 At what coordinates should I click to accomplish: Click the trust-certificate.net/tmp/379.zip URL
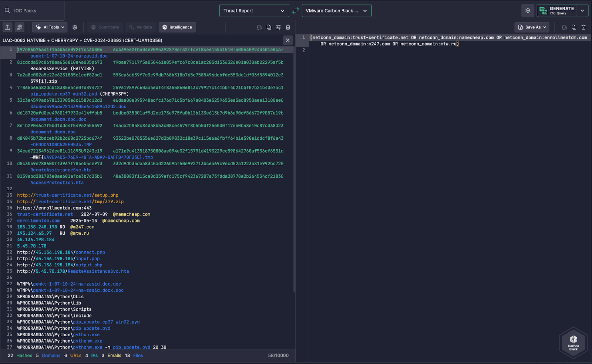click(x=70, y=201)
